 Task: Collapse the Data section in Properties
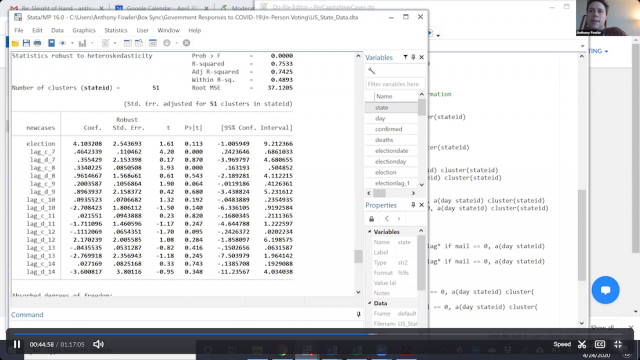pyautogui.click(x=370, y=303)
